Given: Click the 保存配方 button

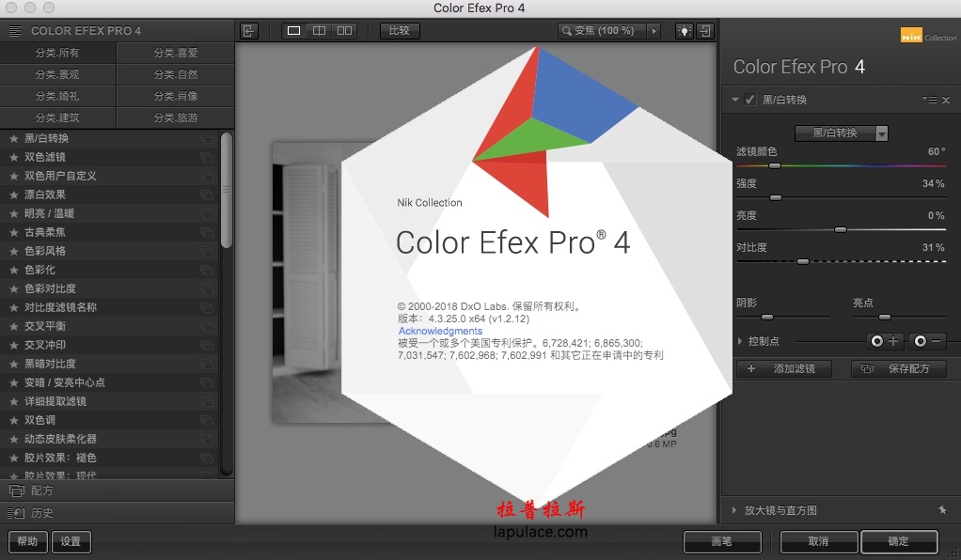Looking at the screenshot, I should 899,368.
